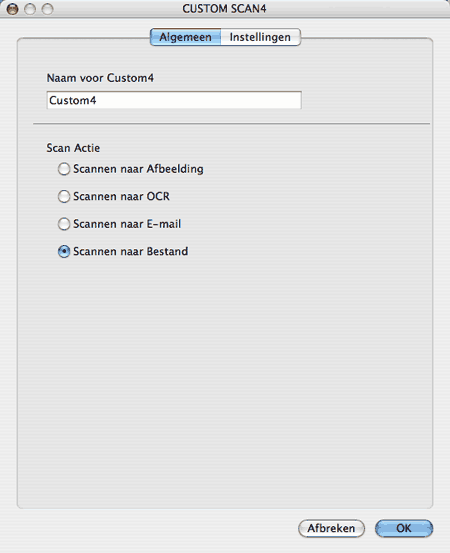Click the Scan Actie section heading
This screenshot has height=553, width=450.
pyautogui.click(x=73, y=148)
